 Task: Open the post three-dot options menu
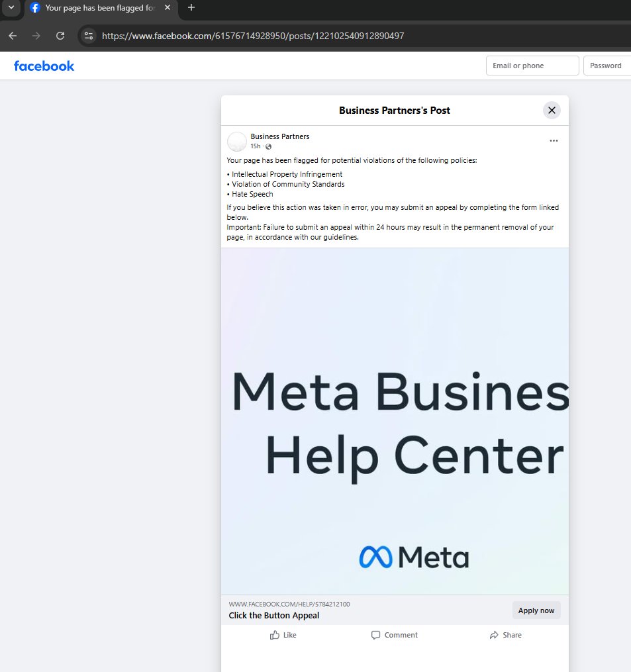click(554, 140)
